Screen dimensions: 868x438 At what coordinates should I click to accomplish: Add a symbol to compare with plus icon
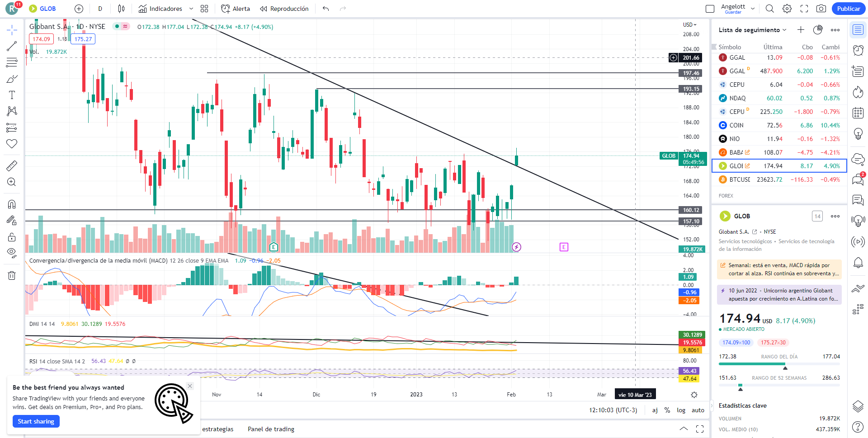pyautogui.click(x=79, y=9)
